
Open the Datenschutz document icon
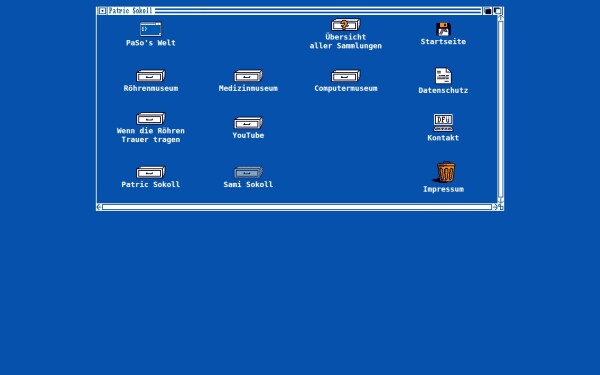click(x=443, y=76)
